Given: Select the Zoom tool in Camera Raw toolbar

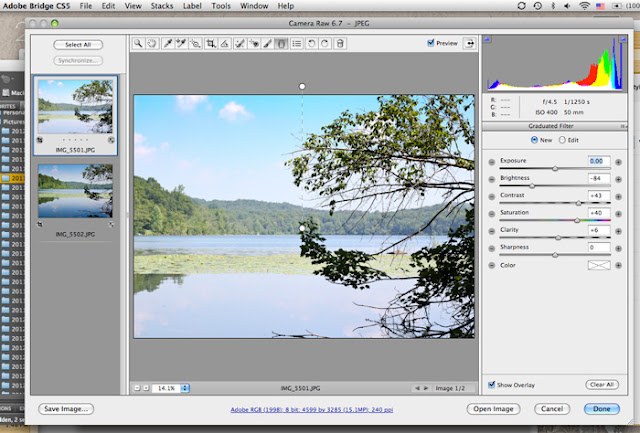Looking at the screenshot, I should point(138,43).
